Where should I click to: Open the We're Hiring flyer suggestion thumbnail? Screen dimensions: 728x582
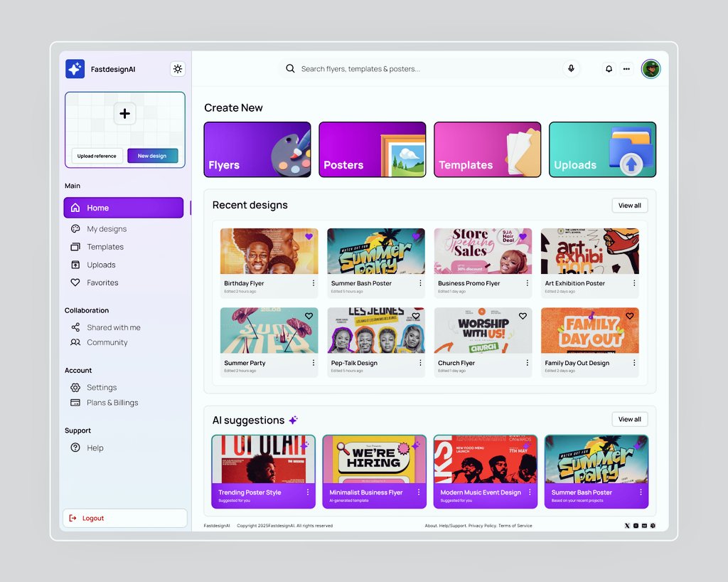click(374, 460)
